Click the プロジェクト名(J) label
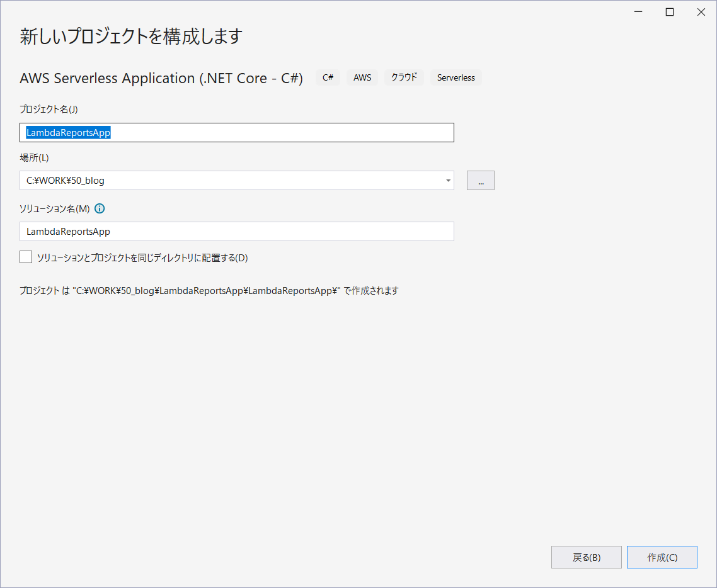Screen dimensions: 717x588 [x=49, y=109]
